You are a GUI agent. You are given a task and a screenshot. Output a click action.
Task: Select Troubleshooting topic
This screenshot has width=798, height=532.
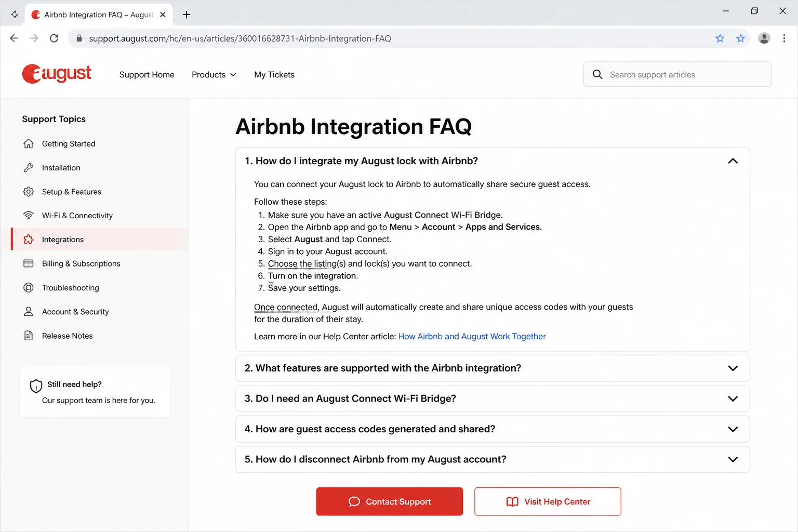point(99,287)
